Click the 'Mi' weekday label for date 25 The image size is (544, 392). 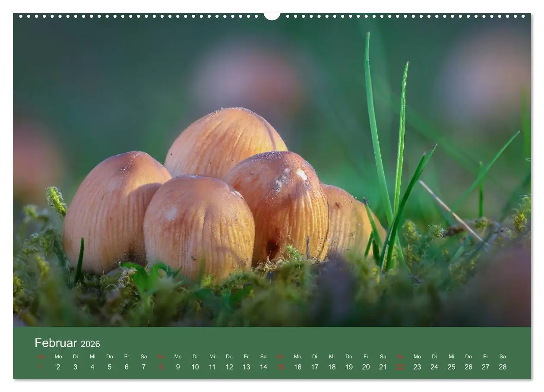point(451,357)
